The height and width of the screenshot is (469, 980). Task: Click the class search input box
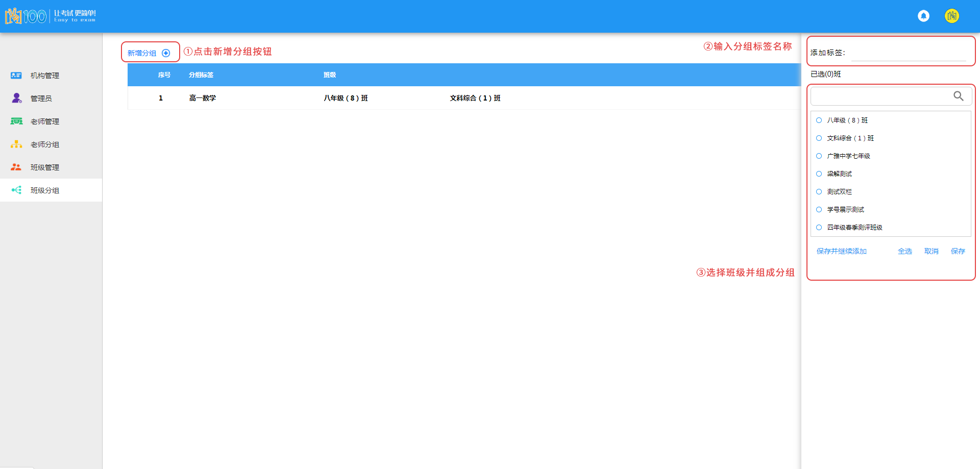pos(880,96)
